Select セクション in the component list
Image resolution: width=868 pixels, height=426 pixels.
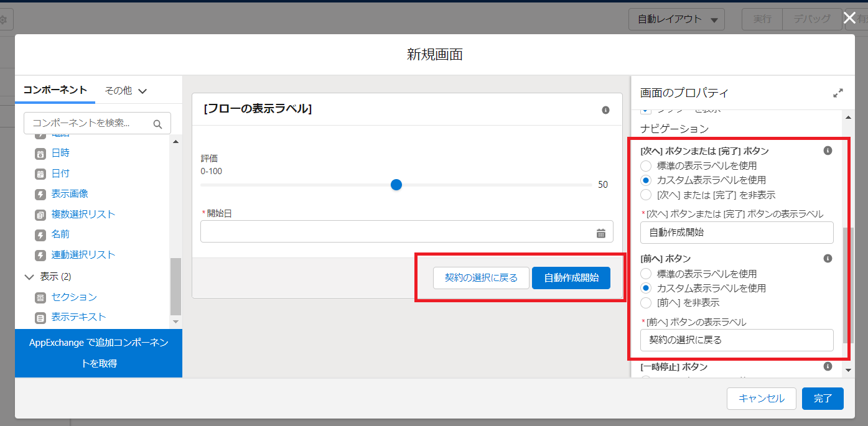[73, 297]
